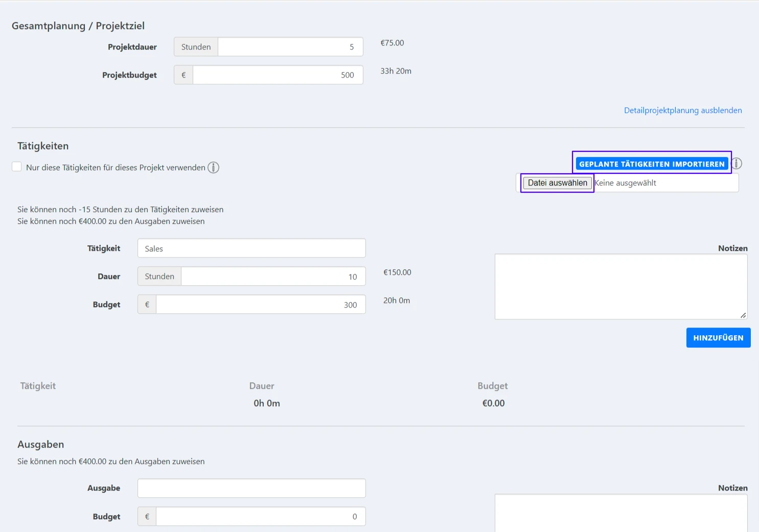Click 'Datei auswählen' file chooser button

point(557,183)
